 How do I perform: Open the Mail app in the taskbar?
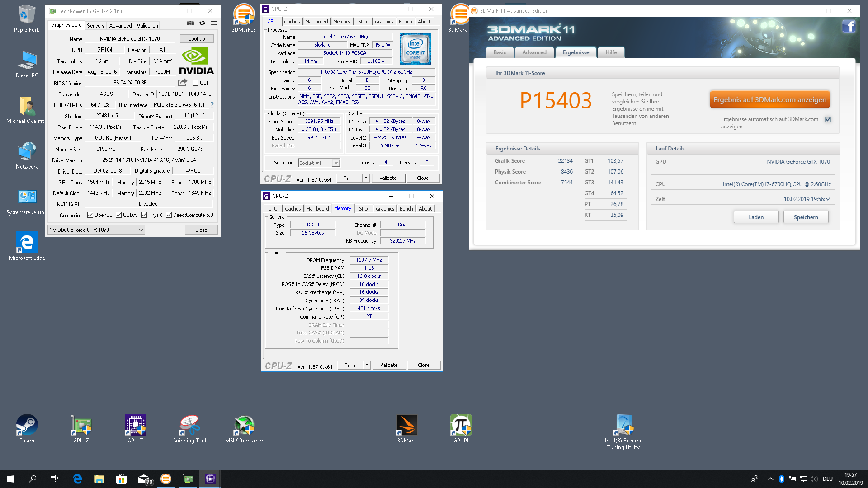144,479
